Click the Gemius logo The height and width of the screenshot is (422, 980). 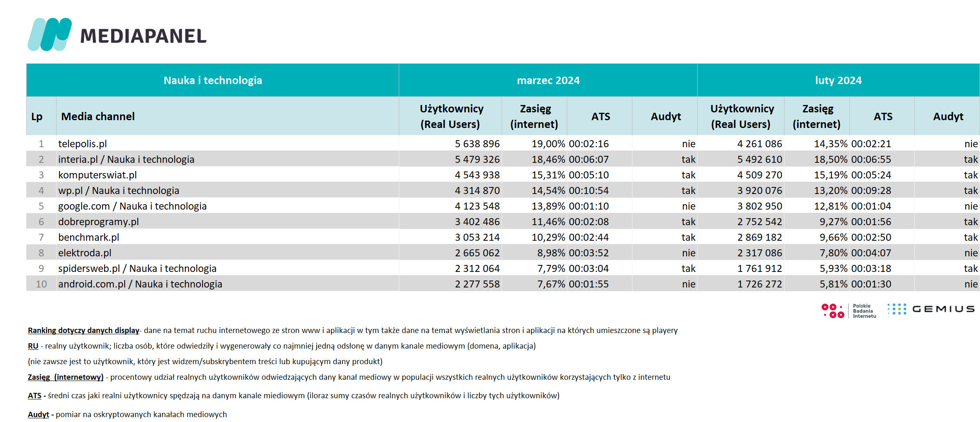pos(931,309)
